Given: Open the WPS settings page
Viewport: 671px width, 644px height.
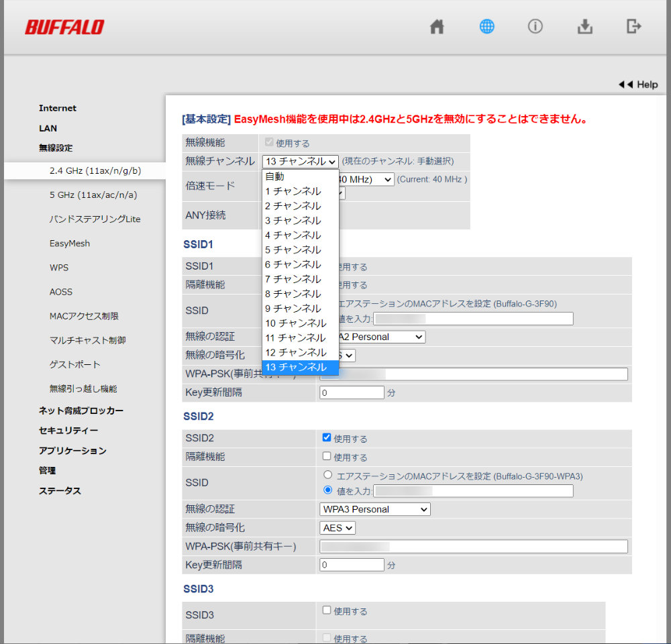Looking at the screenshot, I should 59,268.
